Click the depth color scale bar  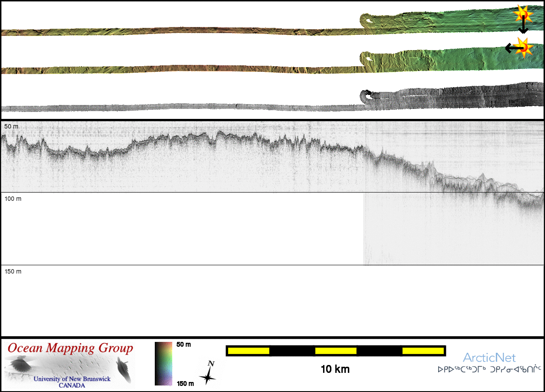coord(163,364)
